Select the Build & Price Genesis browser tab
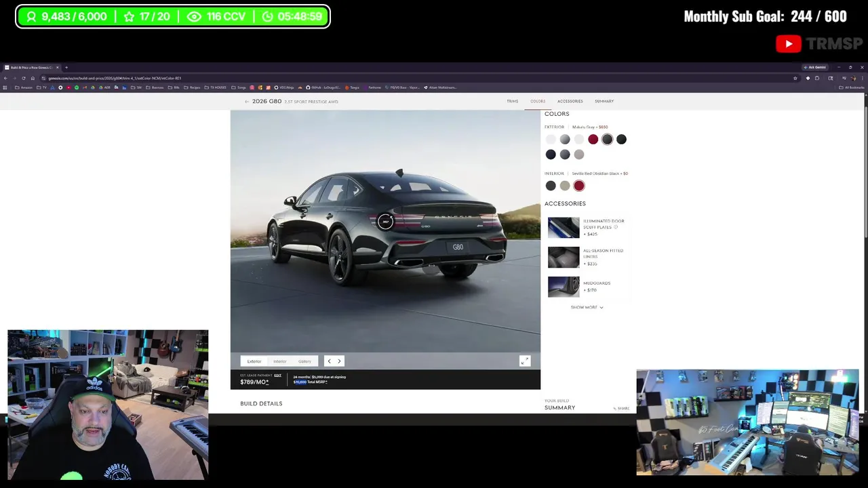Viewport: 868px width, 488px height. tap(32, 68)
